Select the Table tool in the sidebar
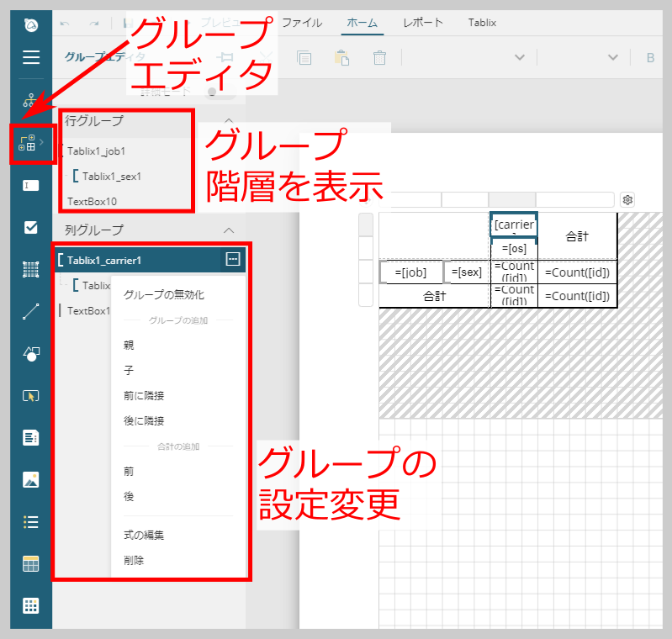 tap(31, 563)
